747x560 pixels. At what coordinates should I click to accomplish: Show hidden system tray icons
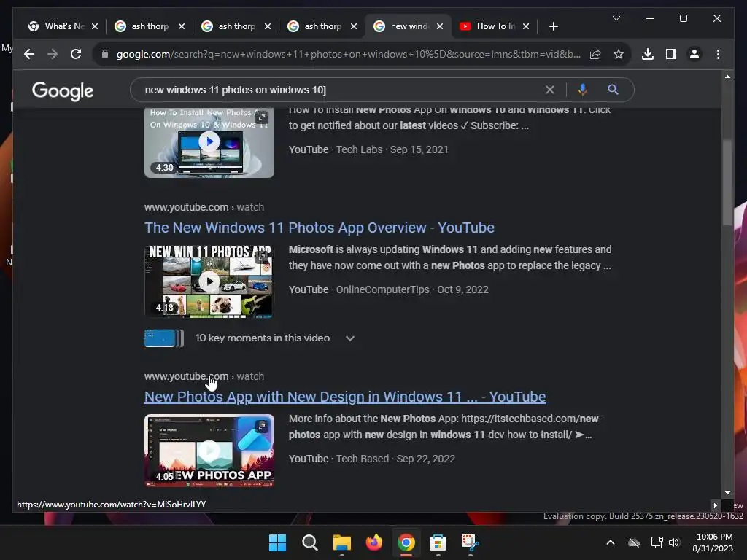[611, 542]
